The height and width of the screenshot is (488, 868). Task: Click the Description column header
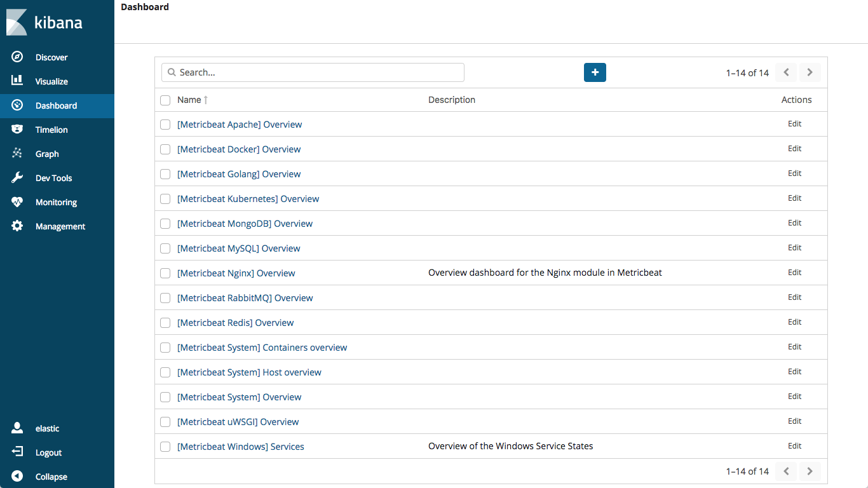452,100
